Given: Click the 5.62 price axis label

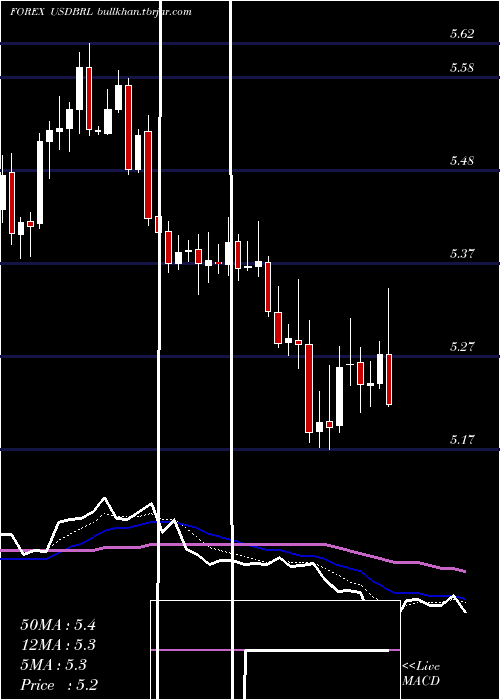Looking at the screenshot, I should point(462,33).
